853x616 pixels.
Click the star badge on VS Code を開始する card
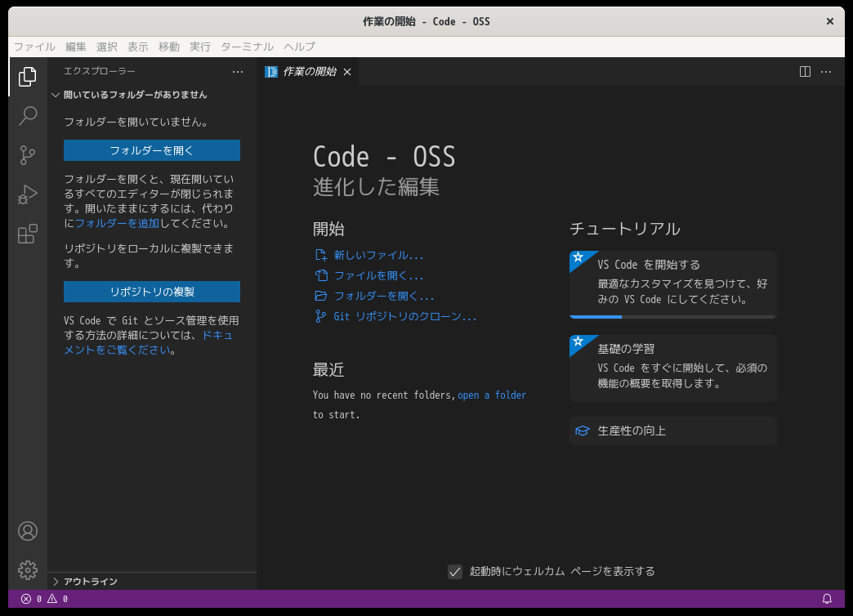pyautogui.click(x=578, y=257)
